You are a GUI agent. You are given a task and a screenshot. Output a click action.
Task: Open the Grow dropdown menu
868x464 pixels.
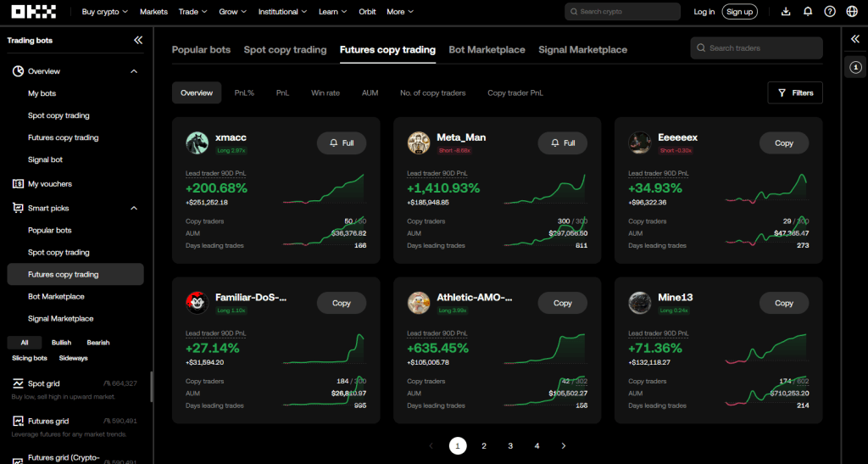[x=232, y=12]
